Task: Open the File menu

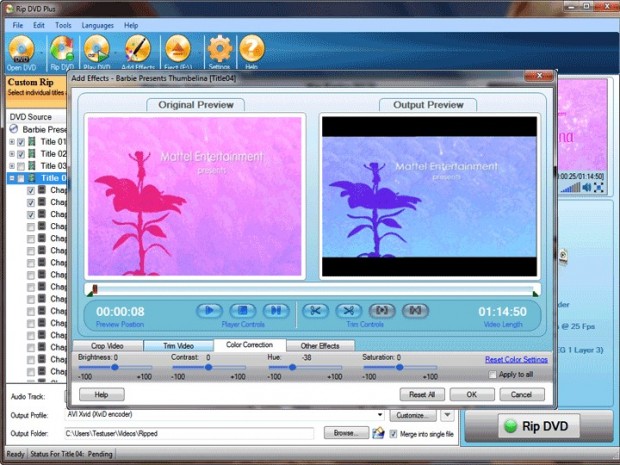Action: [18, 25]
